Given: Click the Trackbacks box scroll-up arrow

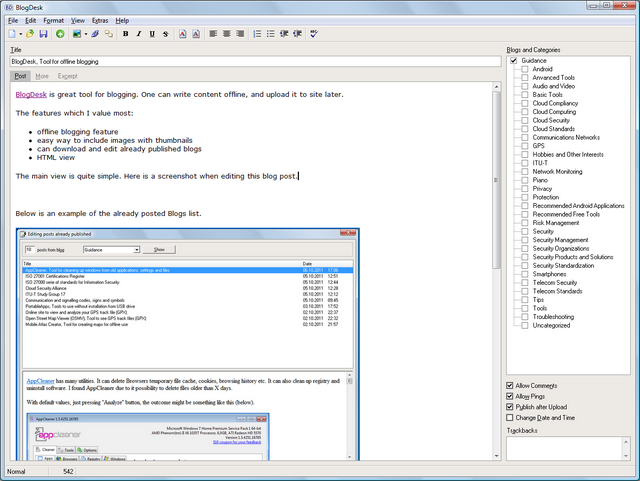Looking at the screenshot, I should point(626,441).
